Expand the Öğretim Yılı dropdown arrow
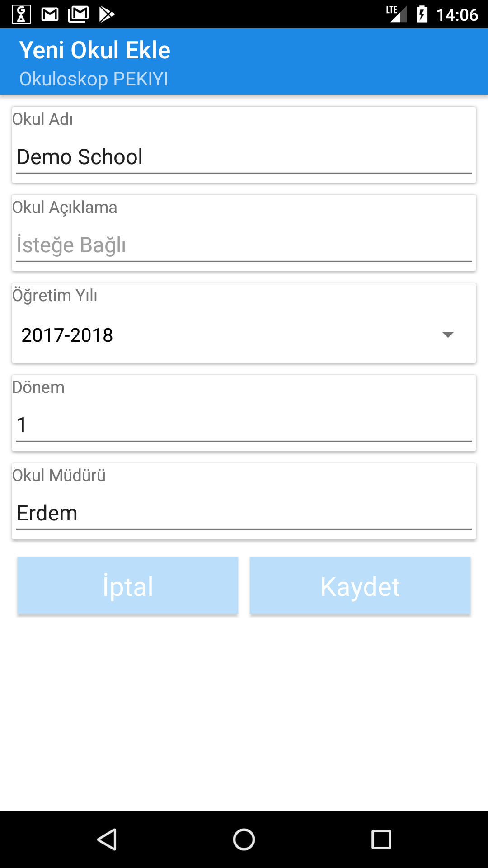Image resolution: width=488 pixels, height=868 pixels. [447, 335]
